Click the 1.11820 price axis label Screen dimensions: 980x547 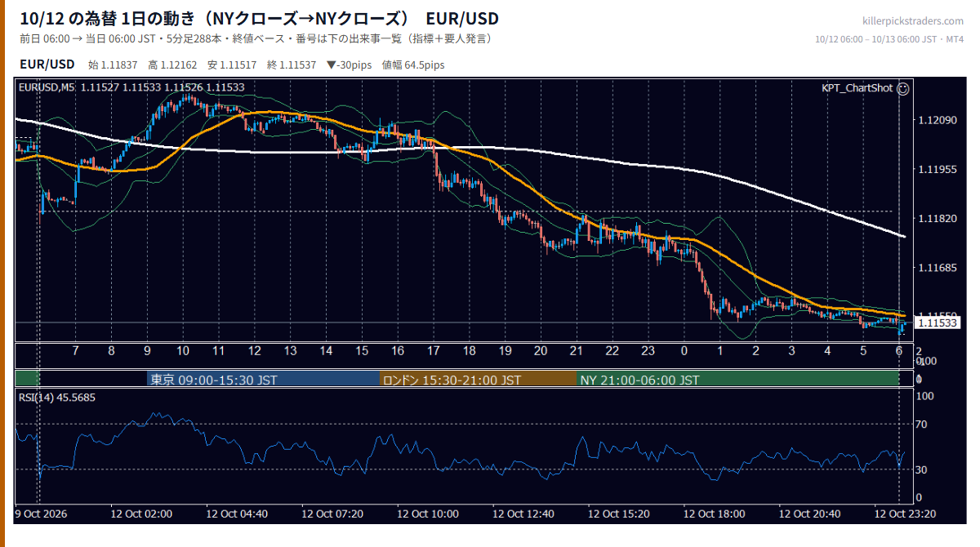point(938,219)
